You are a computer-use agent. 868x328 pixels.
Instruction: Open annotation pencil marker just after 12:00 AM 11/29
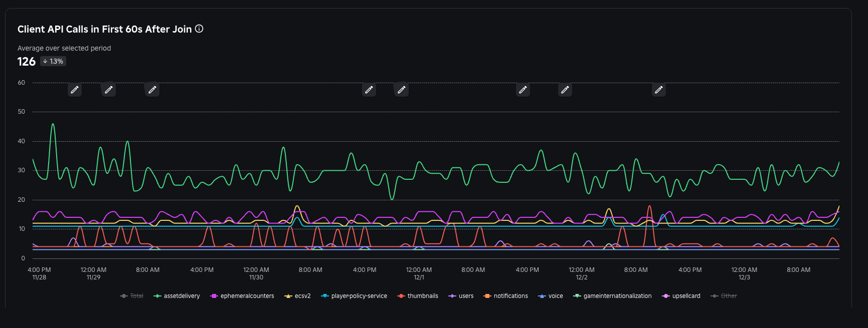point(108,90)
